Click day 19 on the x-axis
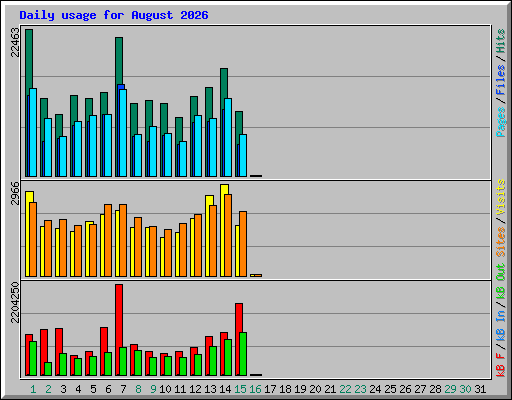The image size is (512, 400). click(300, 389)
